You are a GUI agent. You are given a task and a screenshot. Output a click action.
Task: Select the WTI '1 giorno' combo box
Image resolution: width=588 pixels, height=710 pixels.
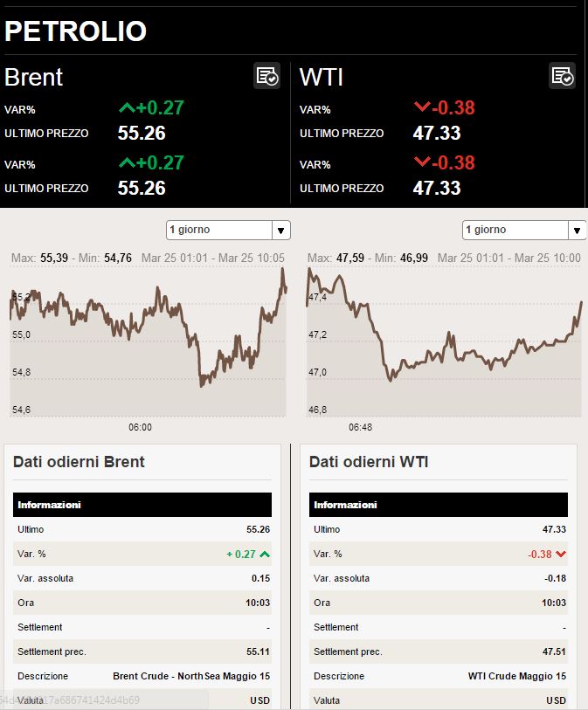[x=524, y=230]
